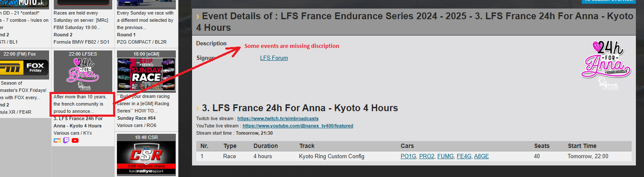Open the FUMG car link
This screenshot has width=644, height=177.
446,156
